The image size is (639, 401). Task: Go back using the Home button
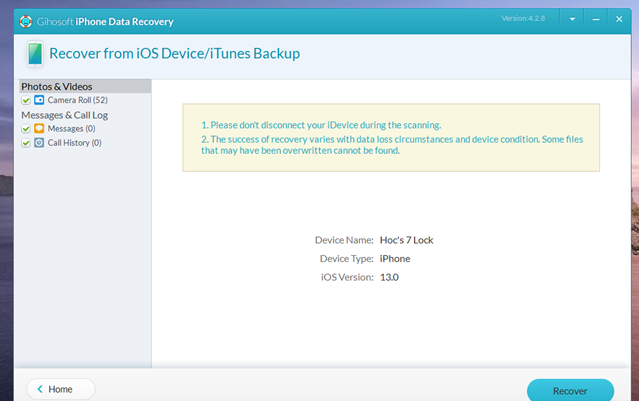(61, 389)
